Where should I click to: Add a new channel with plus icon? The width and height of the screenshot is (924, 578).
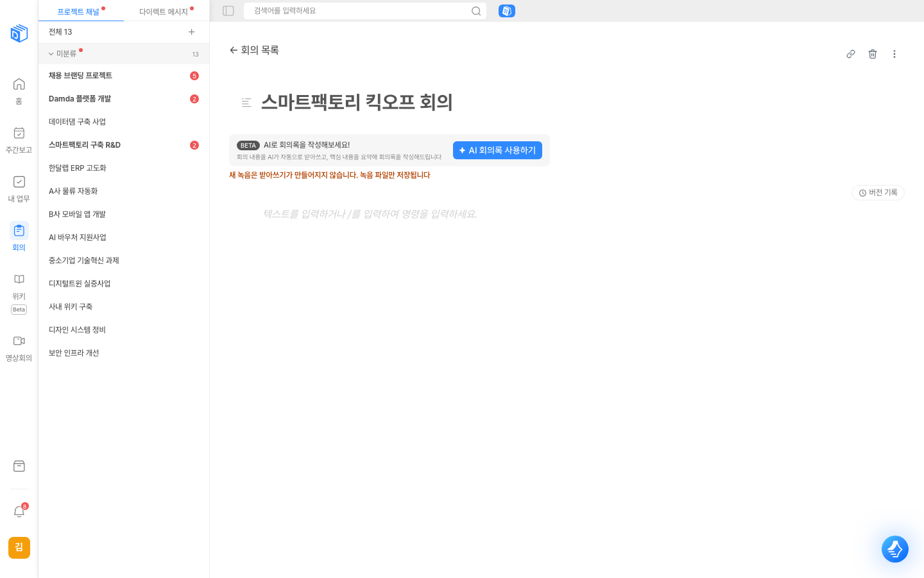(x=191, y=32)
